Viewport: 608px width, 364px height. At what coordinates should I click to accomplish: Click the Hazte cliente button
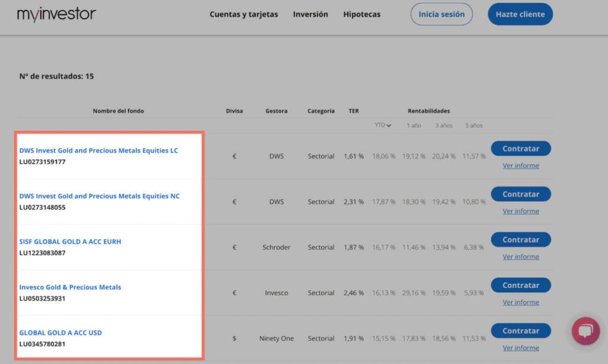click(x=520, y=14)
